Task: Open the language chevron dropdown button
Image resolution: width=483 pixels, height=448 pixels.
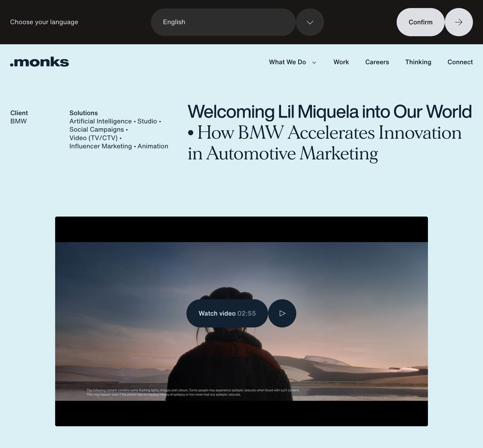Action: (310, 22)
